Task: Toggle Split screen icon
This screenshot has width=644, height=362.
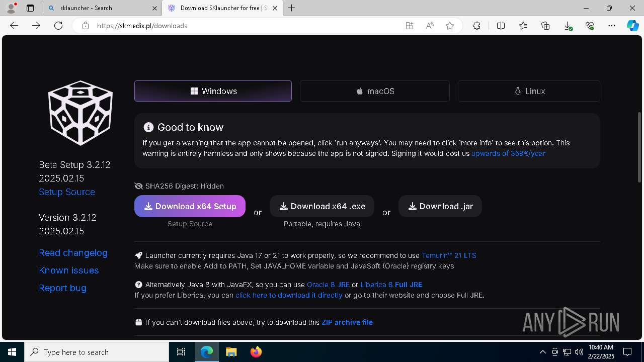Action: [x=501, y=26]
